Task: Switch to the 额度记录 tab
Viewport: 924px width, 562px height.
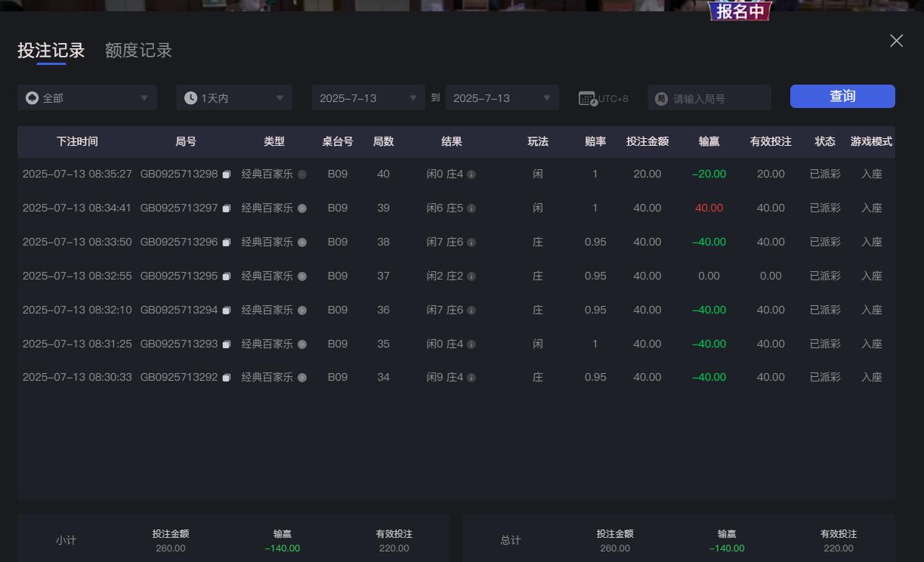Action: [x=137, y=50]
